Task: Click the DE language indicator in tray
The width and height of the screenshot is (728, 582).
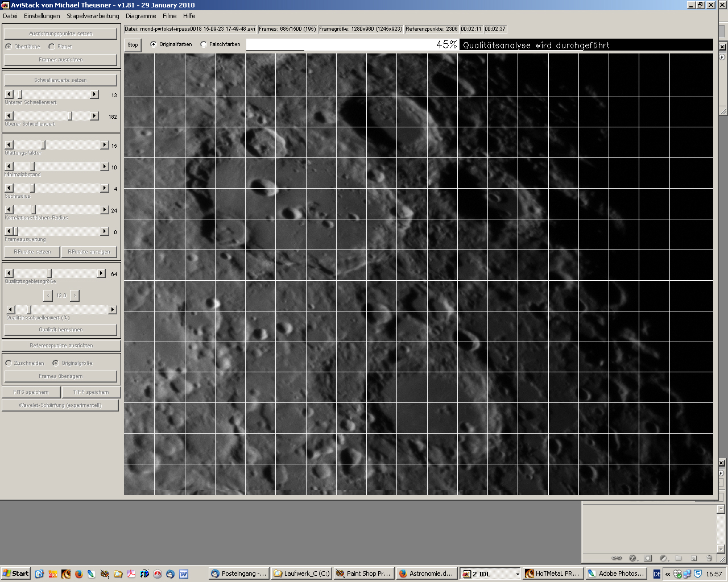Action: tap(657, 574)
